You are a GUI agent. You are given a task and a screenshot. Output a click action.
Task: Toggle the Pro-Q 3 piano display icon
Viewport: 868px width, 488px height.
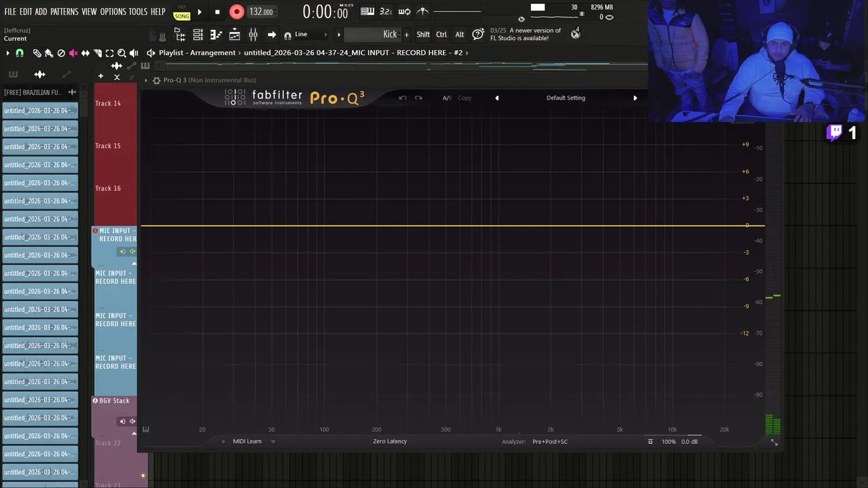tap(146, 429)
